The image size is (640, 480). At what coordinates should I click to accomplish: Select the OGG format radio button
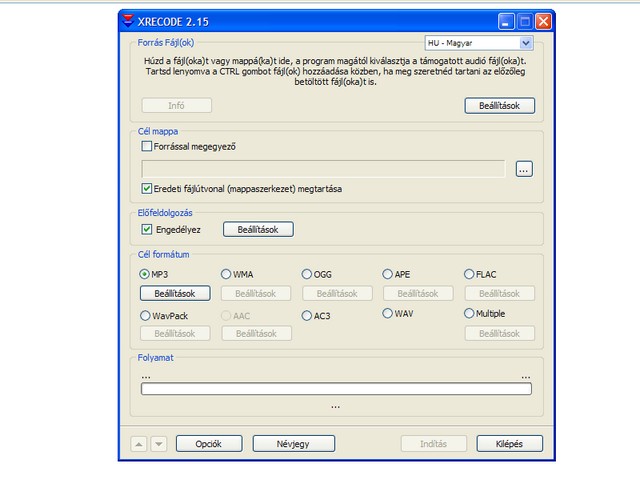tap(307, 274)
